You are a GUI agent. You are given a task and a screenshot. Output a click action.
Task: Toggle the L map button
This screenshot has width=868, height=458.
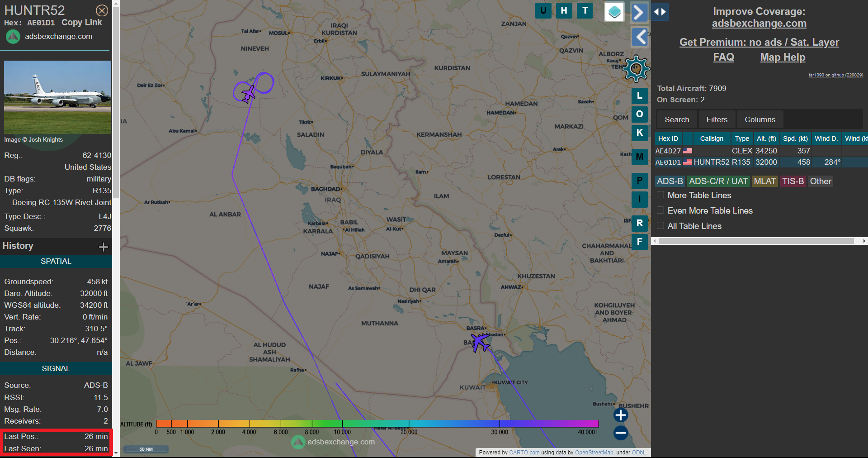point(639,95)
